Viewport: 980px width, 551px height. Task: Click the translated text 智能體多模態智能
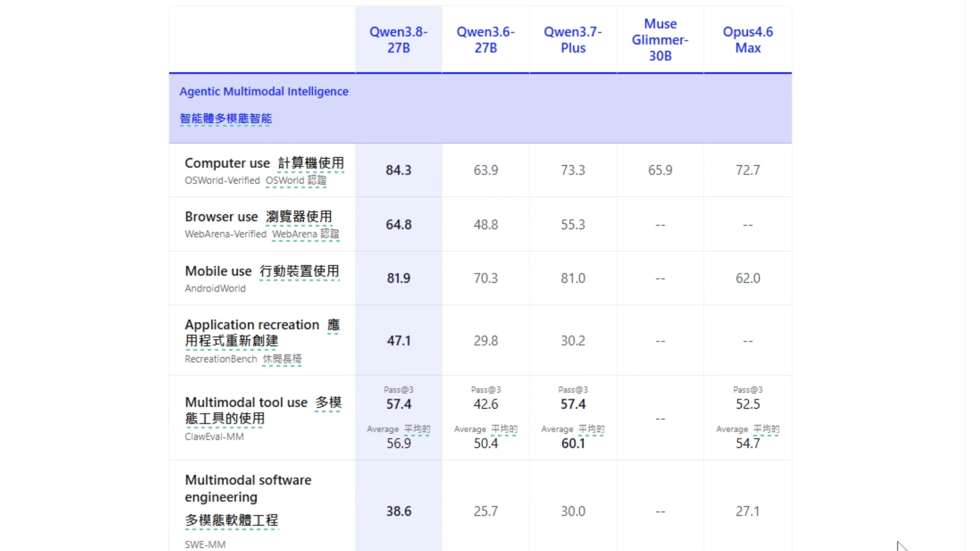pyautogui.click(x=226, y=118)
